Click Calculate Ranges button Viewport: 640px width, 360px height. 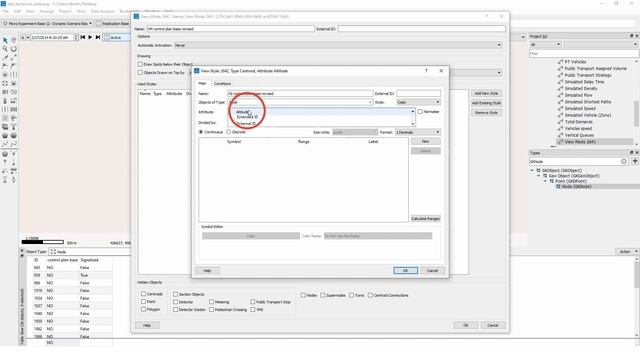[425, 219]
